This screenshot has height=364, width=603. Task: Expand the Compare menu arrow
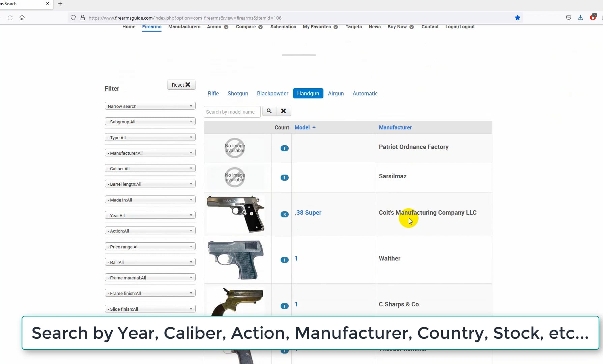click(260, 27)
